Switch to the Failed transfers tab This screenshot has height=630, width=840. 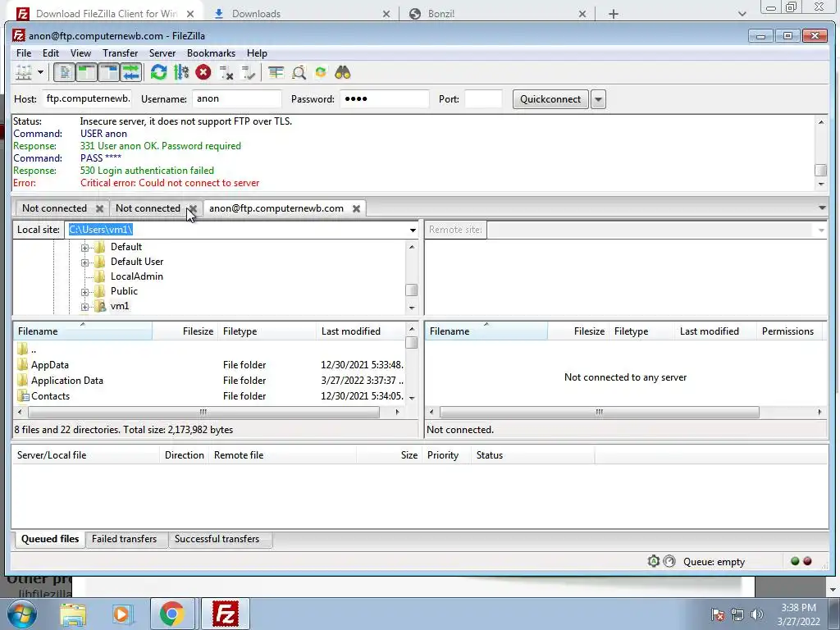tap(125, 539)
